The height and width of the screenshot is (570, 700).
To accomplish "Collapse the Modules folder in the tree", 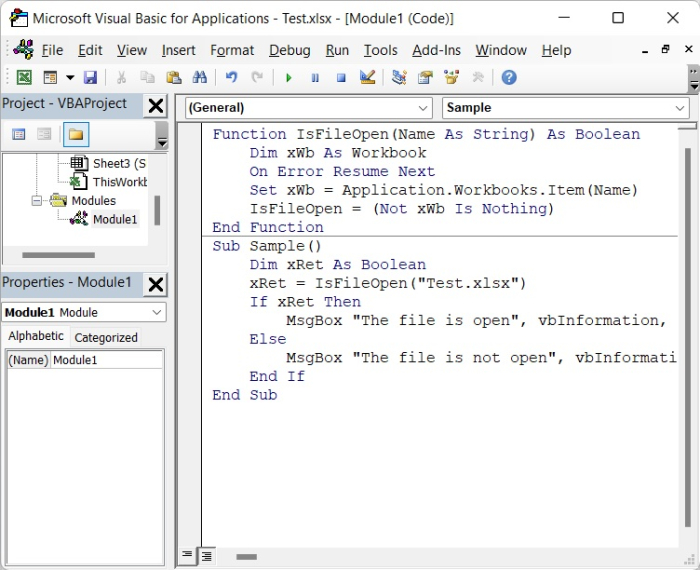I will pyautogui.click(x=38, y=200).
